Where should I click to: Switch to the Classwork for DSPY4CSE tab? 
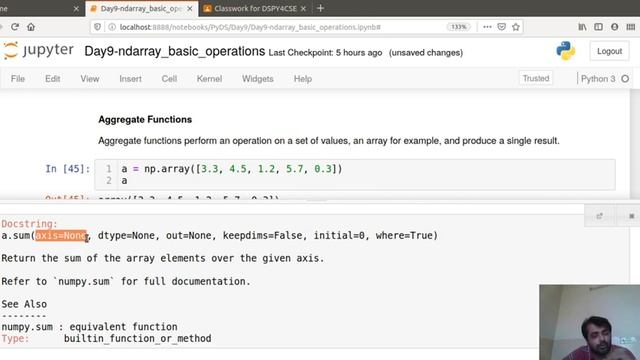point(255,8)
